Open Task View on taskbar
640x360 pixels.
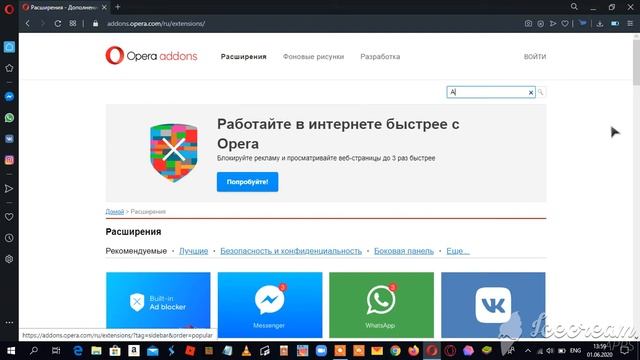point(56,351)
